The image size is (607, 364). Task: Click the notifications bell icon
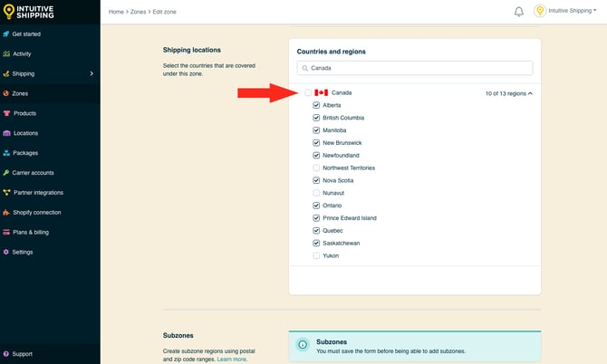[519, 12]
